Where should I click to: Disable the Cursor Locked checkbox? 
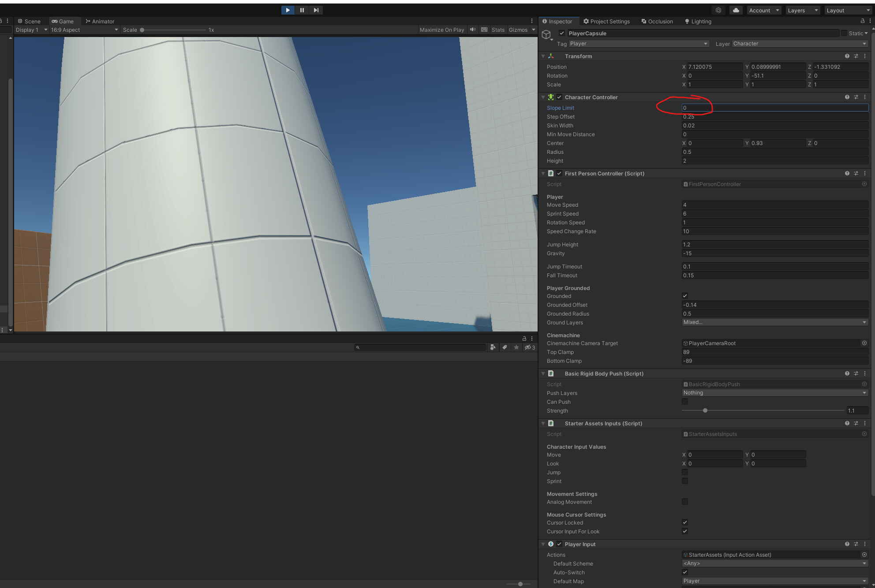(x=684, y=522)
